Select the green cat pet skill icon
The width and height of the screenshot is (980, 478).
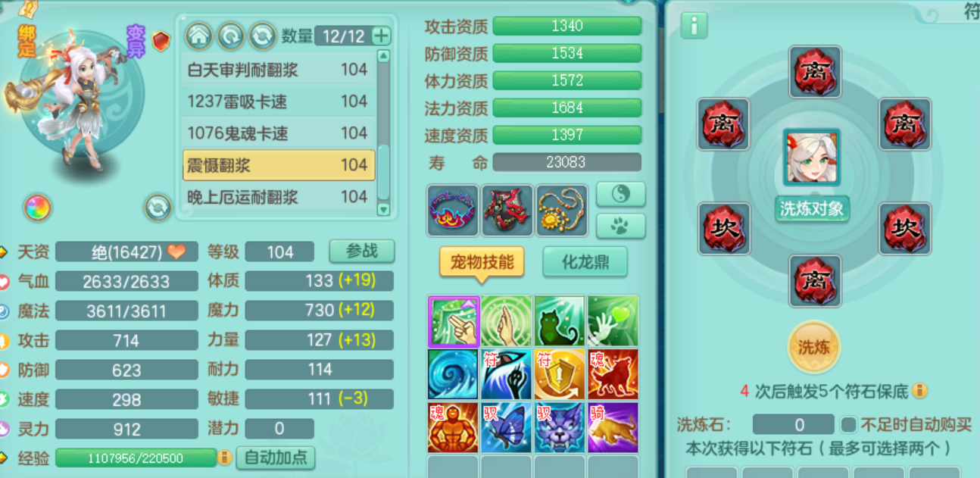pos(559,321)
